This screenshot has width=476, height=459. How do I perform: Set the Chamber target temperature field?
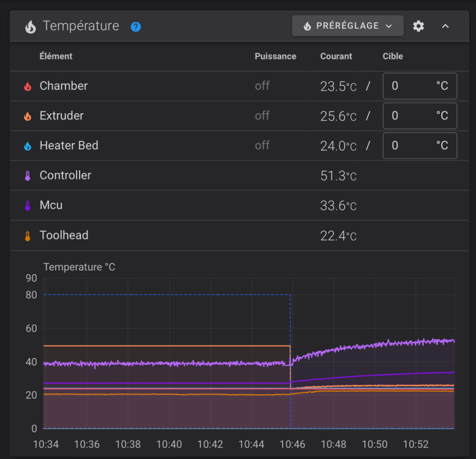[409, 86]
